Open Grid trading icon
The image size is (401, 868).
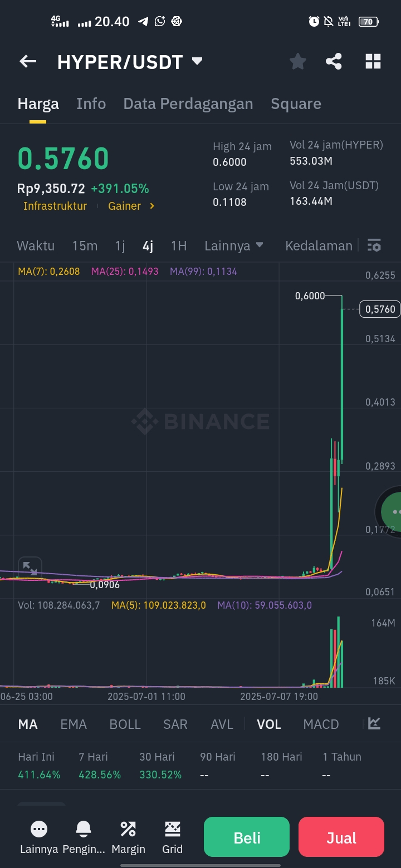172,830
